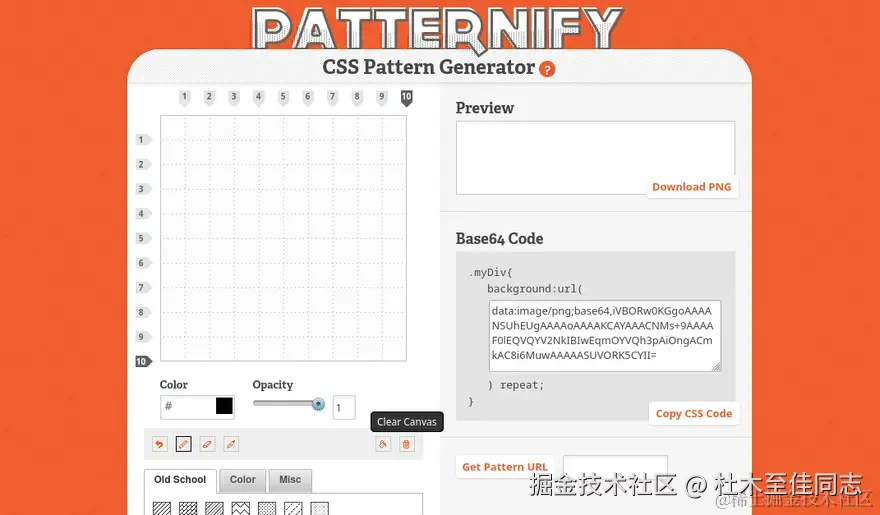Viewport: 880px width, 515px height.
Task: Choose the crosshatch preset pattern thumbnail
Action: pyautogui.click(x=188, y=508)
